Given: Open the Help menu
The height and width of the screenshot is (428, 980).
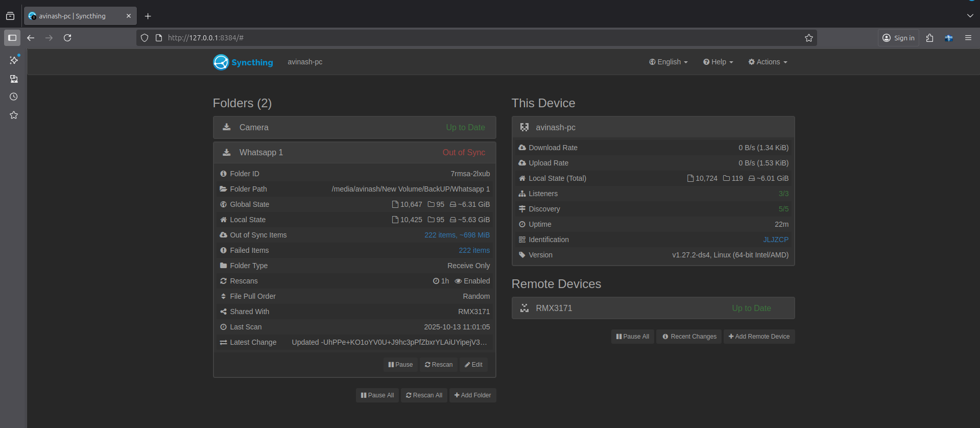Looking at the screenshot, I should [x=718, y=62].
